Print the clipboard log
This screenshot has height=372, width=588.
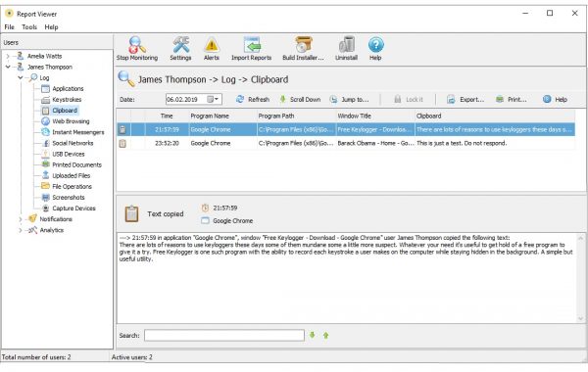(x=512, y=99)
